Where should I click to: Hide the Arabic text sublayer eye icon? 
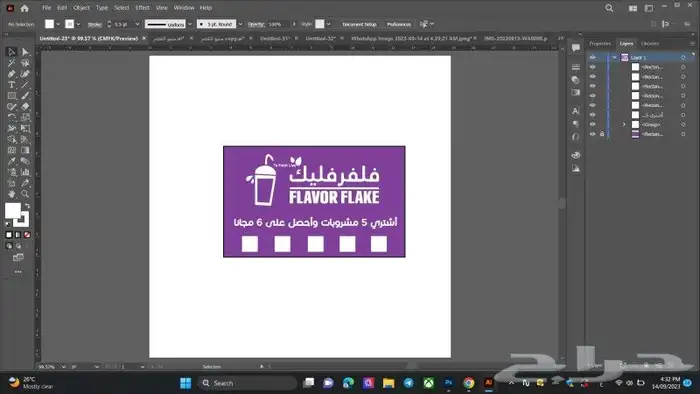click(x=593, y=115)
